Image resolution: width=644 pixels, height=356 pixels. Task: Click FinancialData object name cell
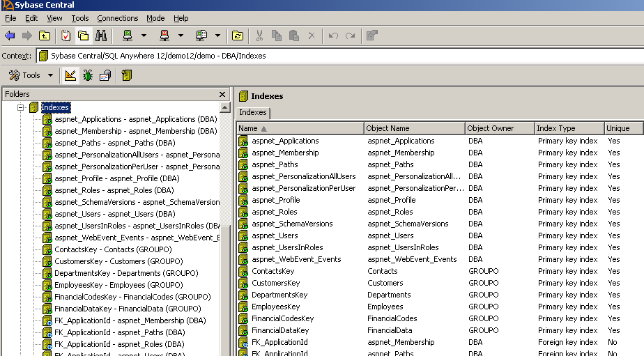click(x=390, y=330)
